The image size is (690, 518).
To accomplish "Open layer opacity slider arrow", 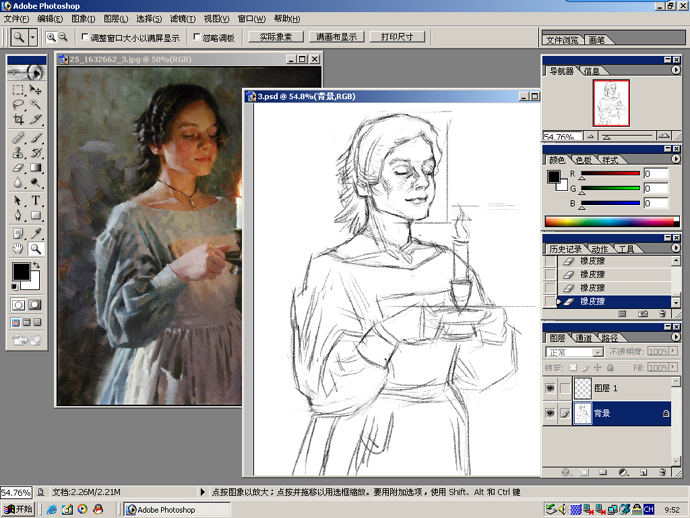I will pyautogui.click(x=672, y=351).
